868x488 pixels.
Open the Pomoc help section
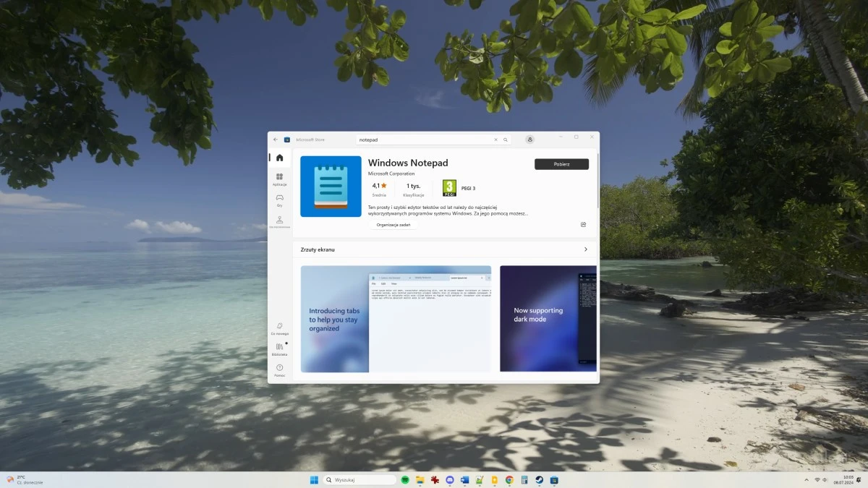tap(279, 369)
